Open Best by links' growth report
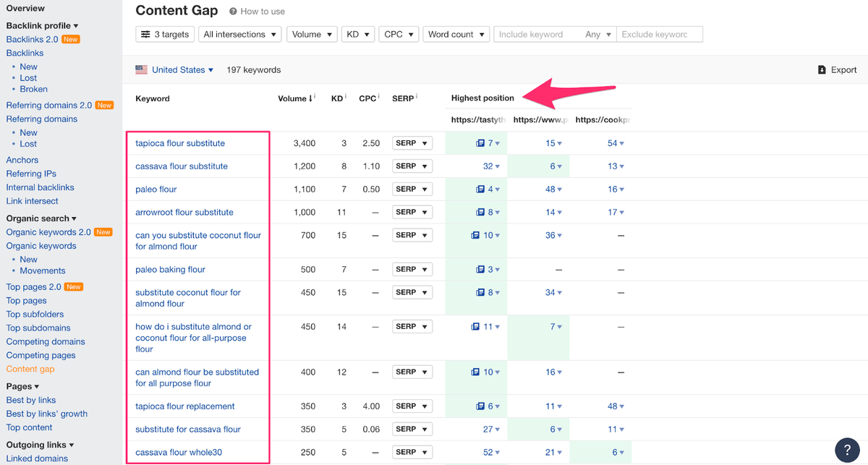This screenshot has height=465, width=868. tap(47, 414)
